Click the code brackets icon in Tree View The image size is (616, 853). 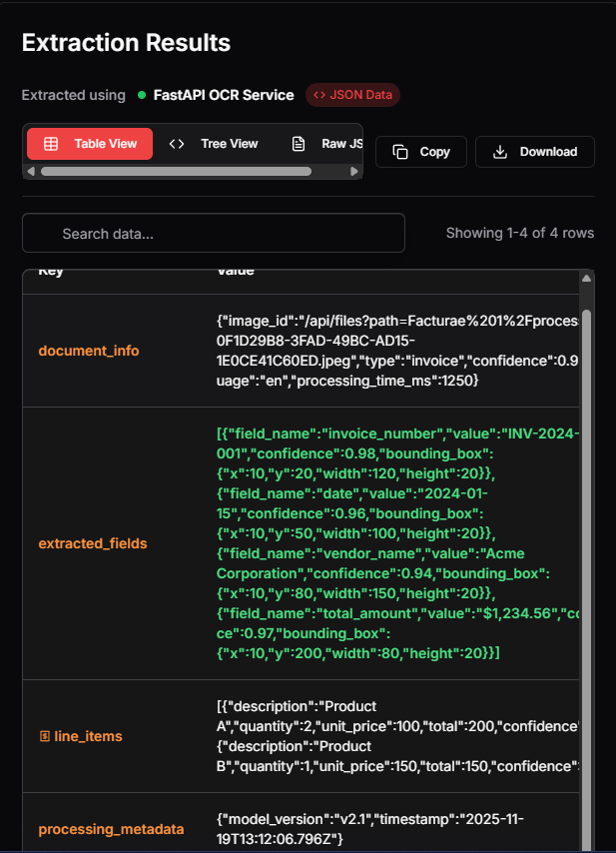(177, 144)
